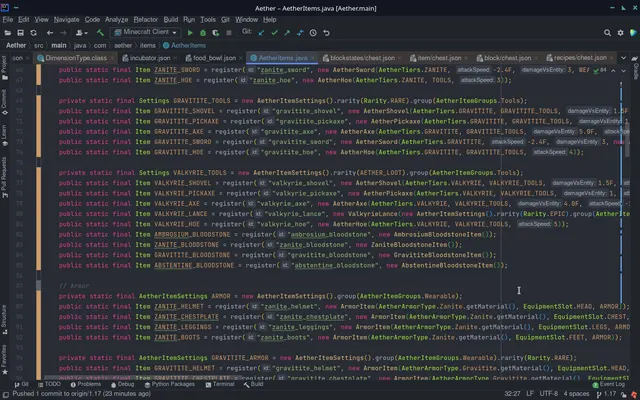Switch to blockstates/chest.json tab

[362, 58]
